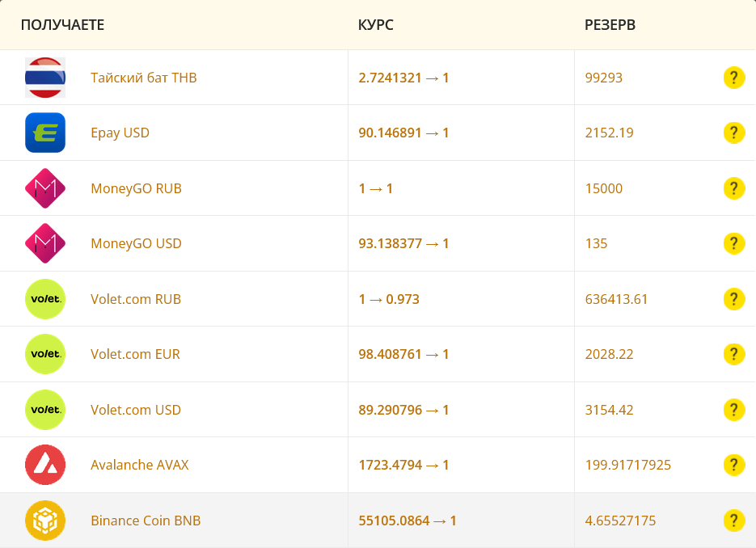Click the Volet.com RUB logo icon

coord(45,299)
